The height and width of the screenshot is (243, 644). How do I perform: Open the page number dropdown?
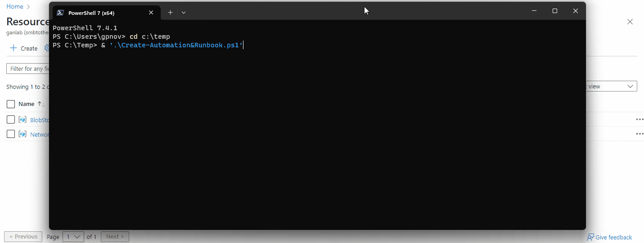73,237
